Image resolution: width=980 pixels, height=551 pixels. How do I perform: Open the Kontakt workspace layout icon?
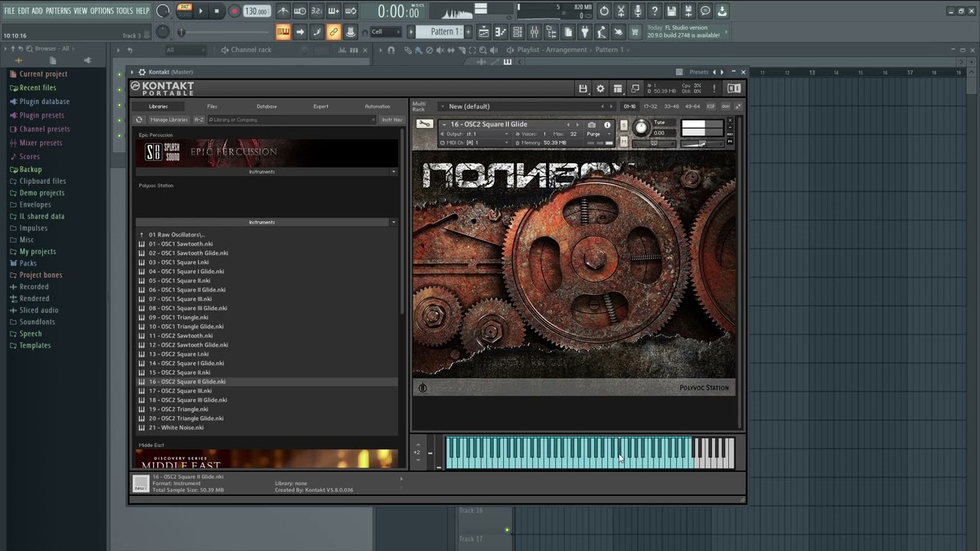point(618,89)
